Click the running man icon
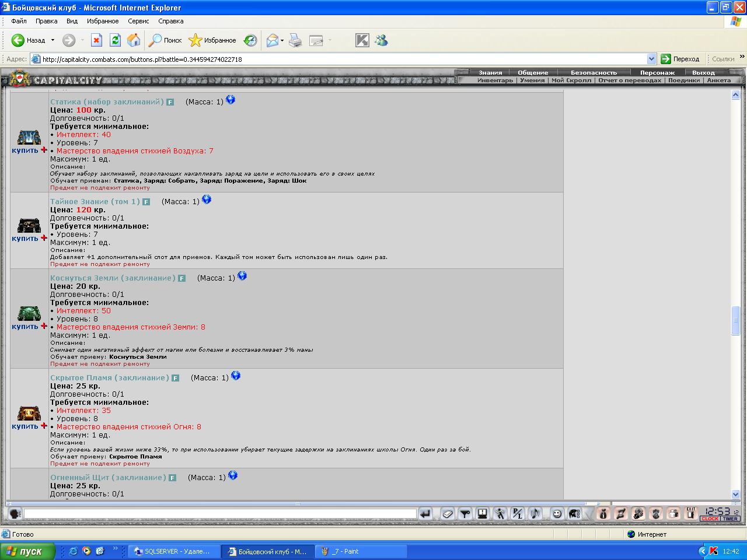Viewport: 747px width, 560px height. pos(500,514)
